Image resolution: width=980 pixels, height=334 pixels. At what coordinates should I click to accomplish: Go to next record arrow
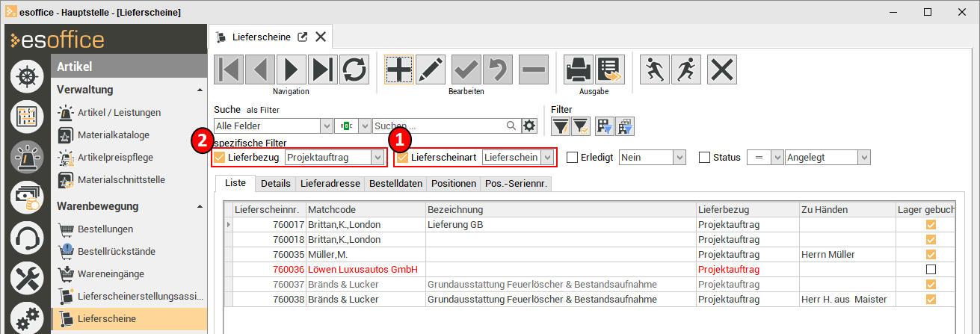[292, 69]
